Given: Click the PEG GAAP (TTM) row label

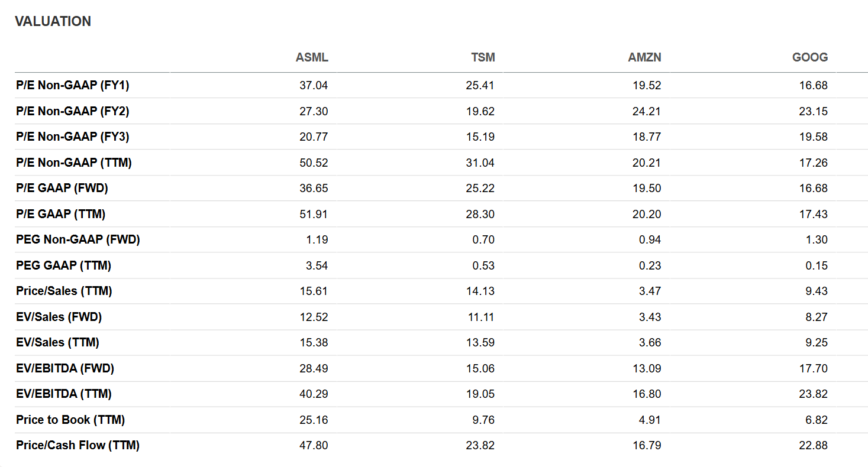Looking at the screenshot, I should [x=63, y=265].
